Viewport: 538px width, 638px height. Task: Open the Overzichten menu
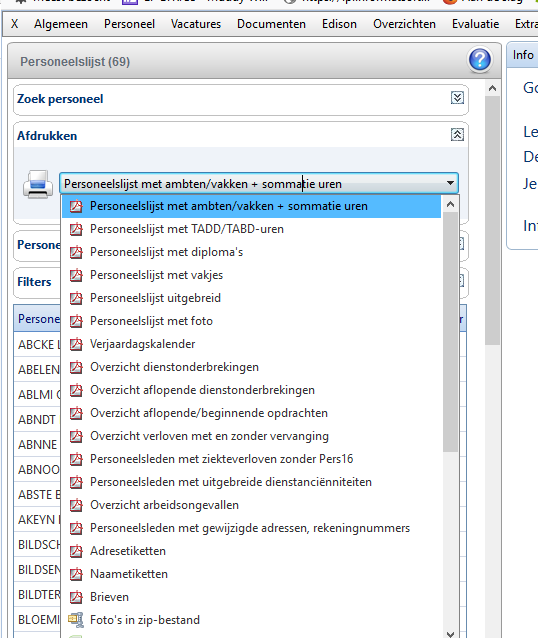404,24
